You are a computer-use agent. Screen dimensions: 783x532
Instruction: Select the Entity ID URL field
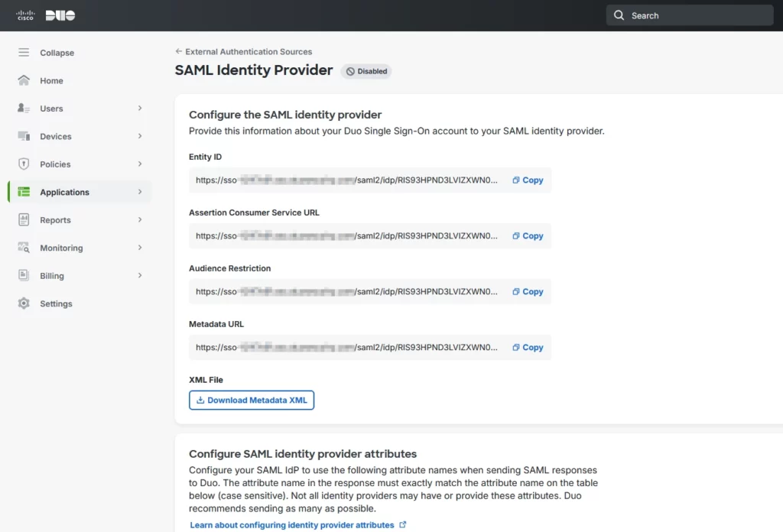point(370,180)
